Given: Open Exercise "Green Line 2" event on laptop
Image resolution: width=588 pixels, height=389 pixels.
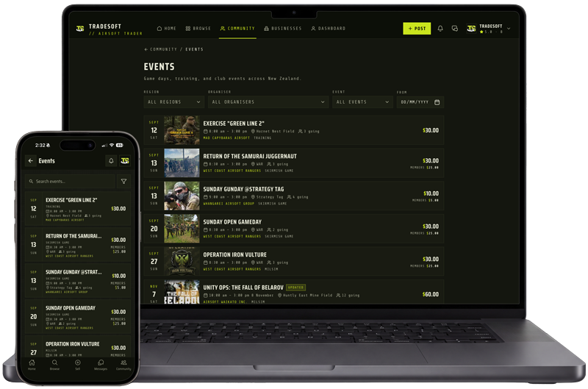Looking at the screenshot, I should point(293,130).
